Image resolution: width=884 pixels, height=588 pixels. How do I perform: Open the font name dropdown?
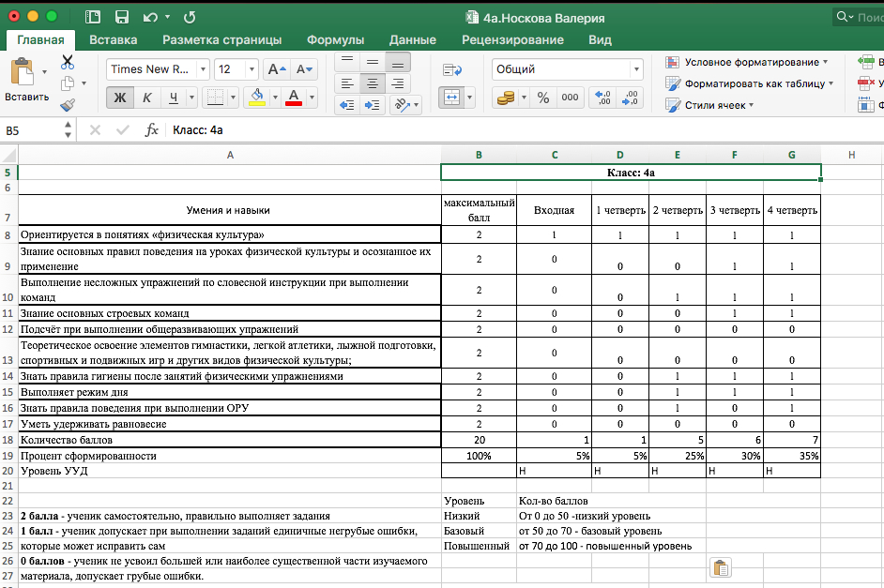click(x=203, y=69)
